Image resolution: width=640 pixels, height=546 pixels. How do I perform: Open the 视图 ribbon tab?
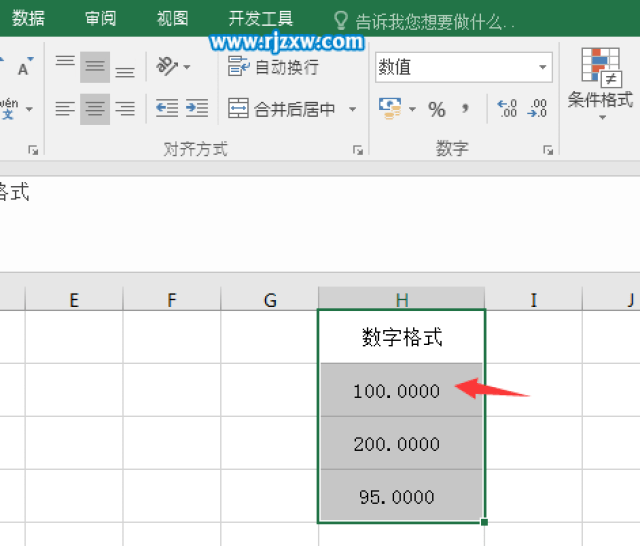click(173, 18)
